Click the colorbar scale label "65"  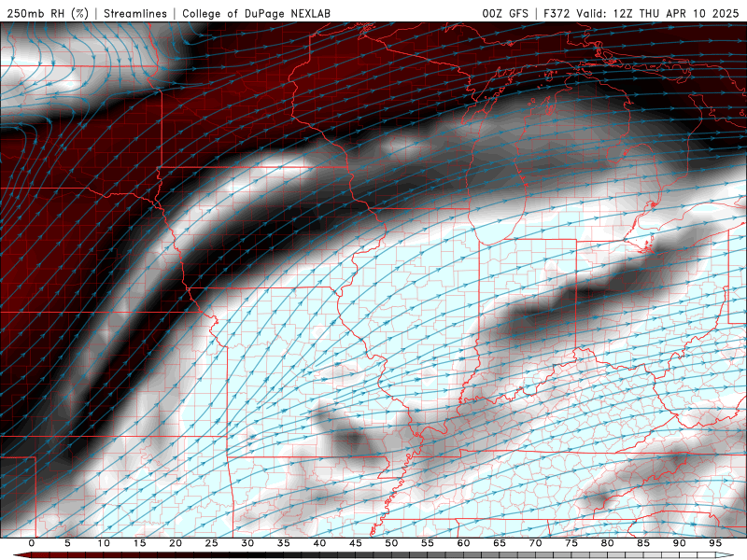tap(500, 543)
